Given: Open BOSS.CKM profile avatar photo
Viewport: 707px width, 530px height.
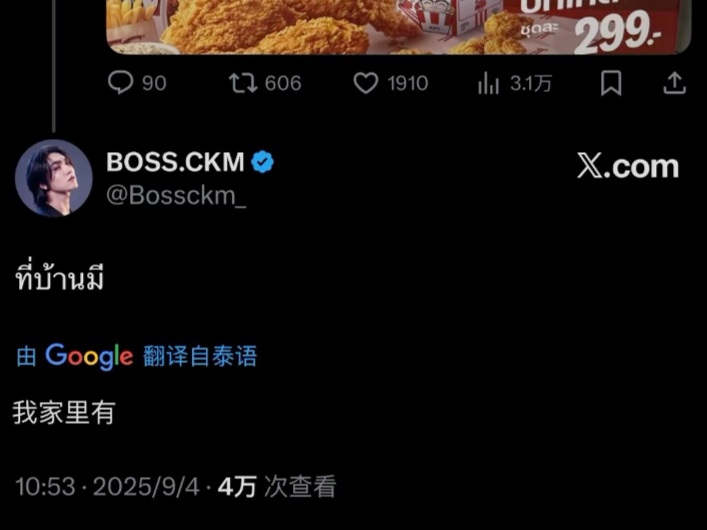Looking at the screenshot, I should click(x=54, y=178).
